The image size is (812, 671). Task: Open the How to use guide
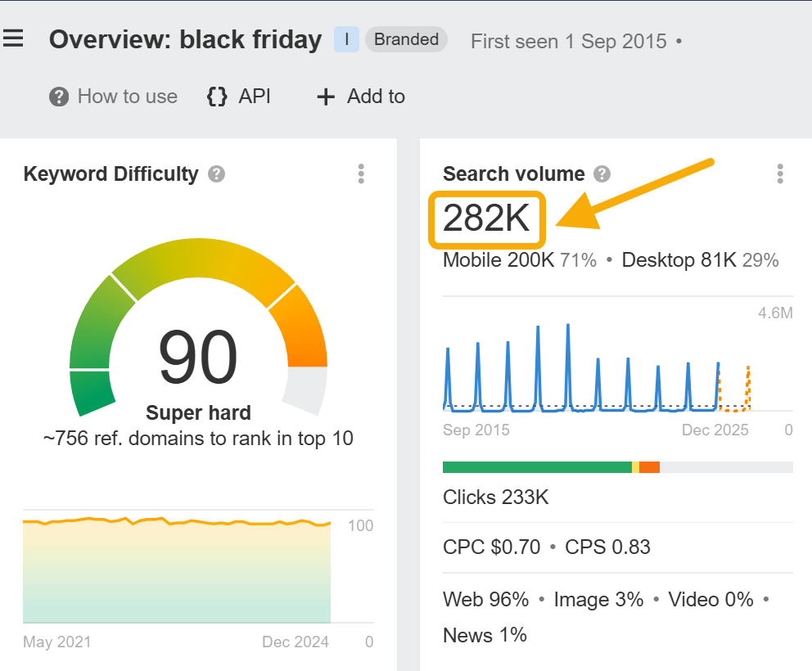pos(113,97)
